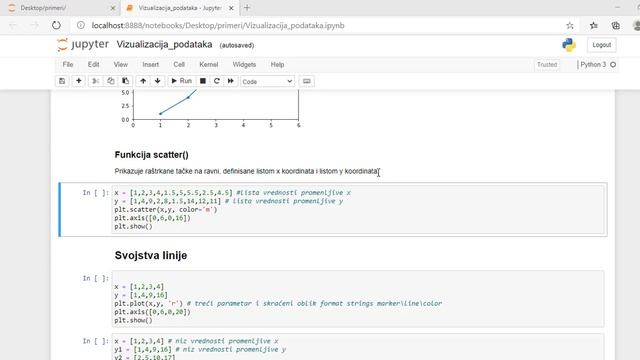This screenshot has height=360, width=640.
Task: Open the cell type Code dropdown
Action: [267, 82]
